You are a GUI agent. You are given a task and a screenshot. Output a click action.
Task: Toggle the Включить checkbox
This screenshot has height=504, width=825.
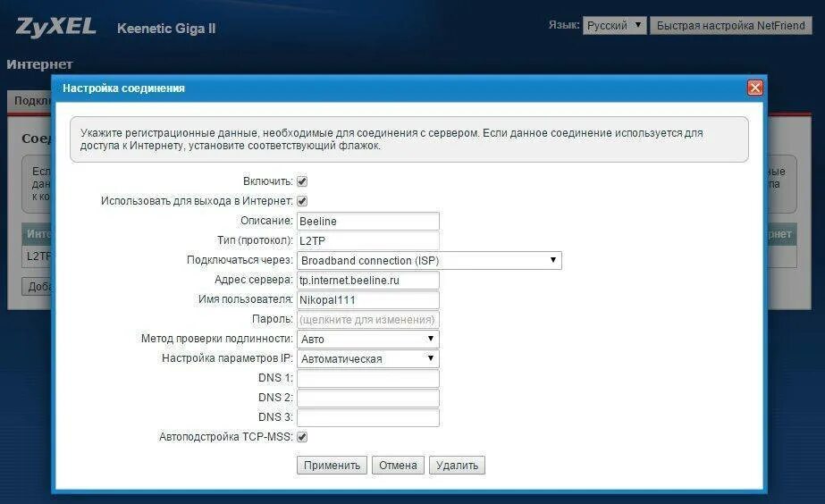pos(302,181)
